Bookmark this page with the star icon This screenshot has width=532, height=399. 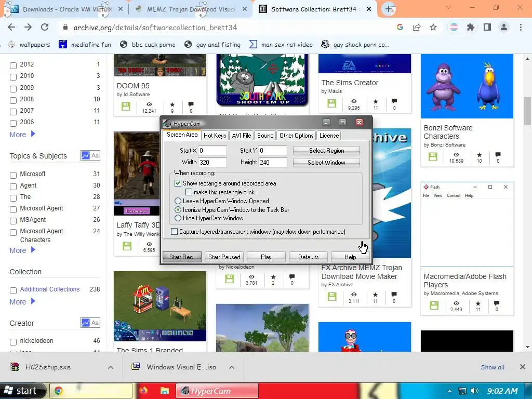(x=433, y=28)
